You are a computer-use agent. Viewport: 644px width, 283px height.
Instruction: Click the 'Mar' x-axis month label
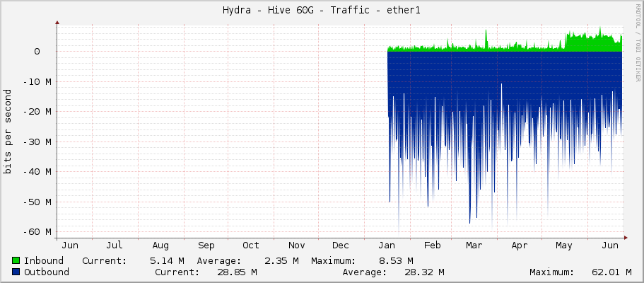[x=474, y=246]
